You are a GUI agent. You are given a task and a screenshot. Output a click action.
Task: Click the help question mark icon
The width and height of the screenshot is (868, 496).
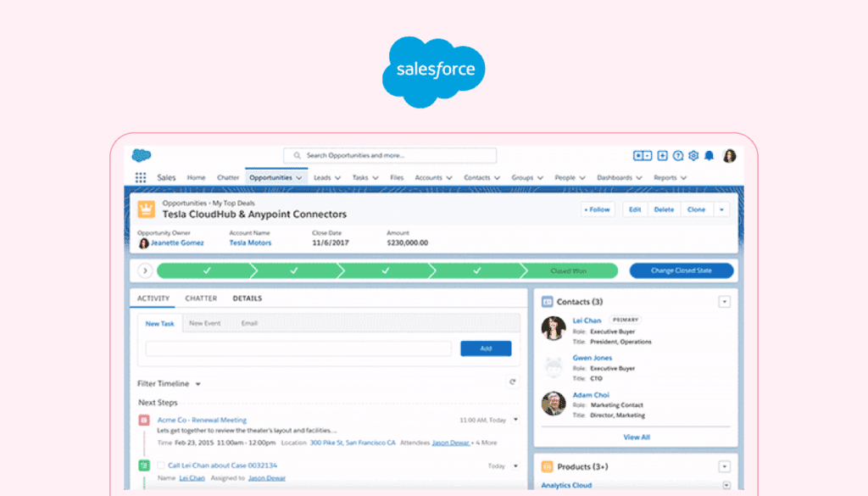[678, 156]
